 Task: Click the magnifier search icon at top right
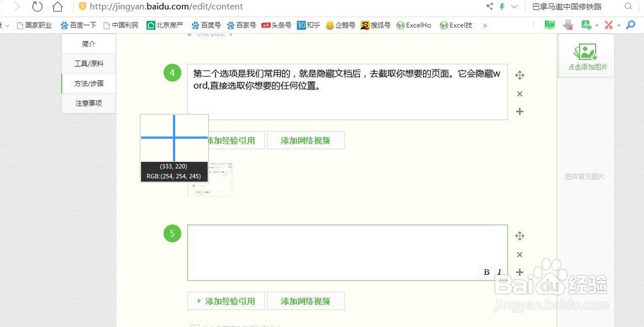pos(628,6)
